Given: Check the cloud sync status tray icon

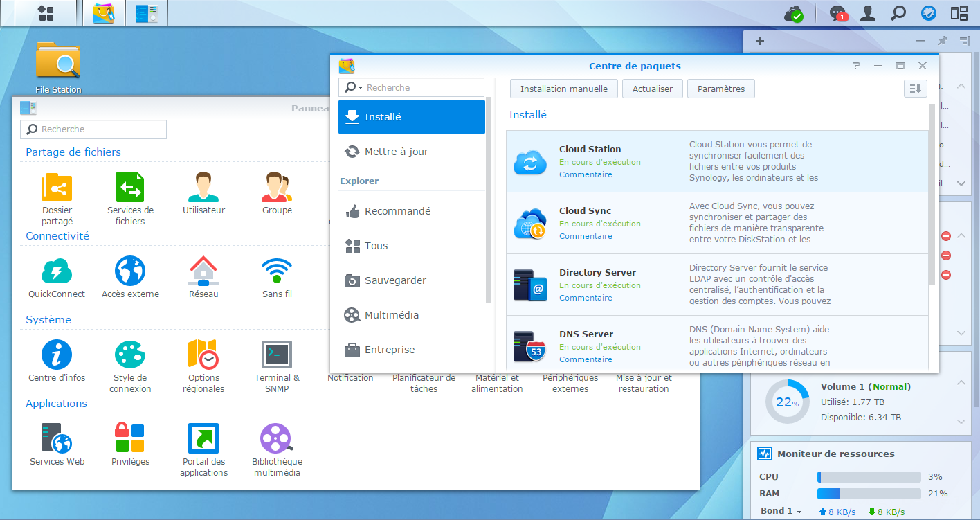Looking at the screenshot, I should pyautogui.click(x=793, y=13).
